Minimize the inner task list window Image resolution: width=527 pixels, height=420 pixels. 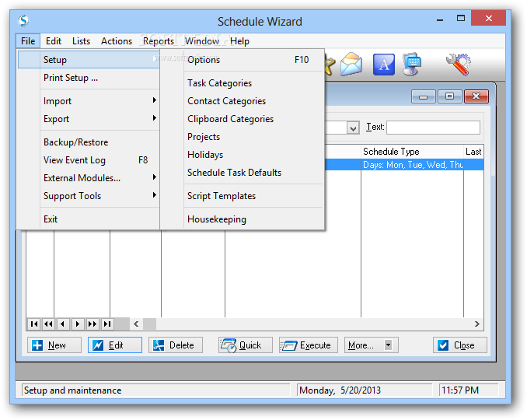pos(424,96)
